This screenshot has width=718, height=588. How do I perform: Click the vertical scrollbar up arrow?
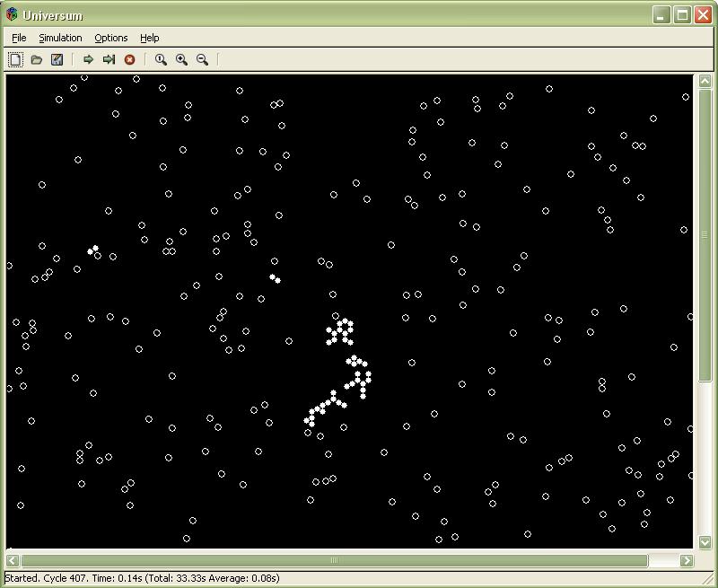pyautogui.click(x=705, y=81)
